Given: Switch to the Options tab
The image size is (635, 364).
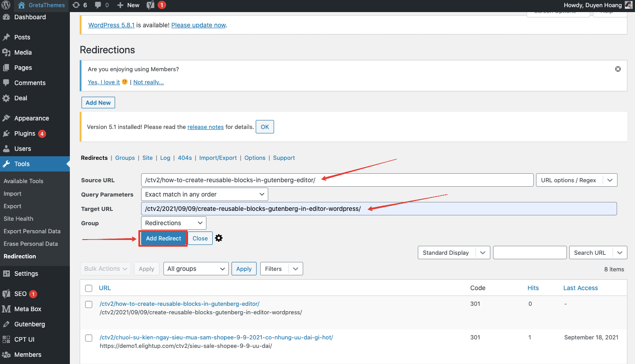Looking at the screenshot, I should pos(255,158).
